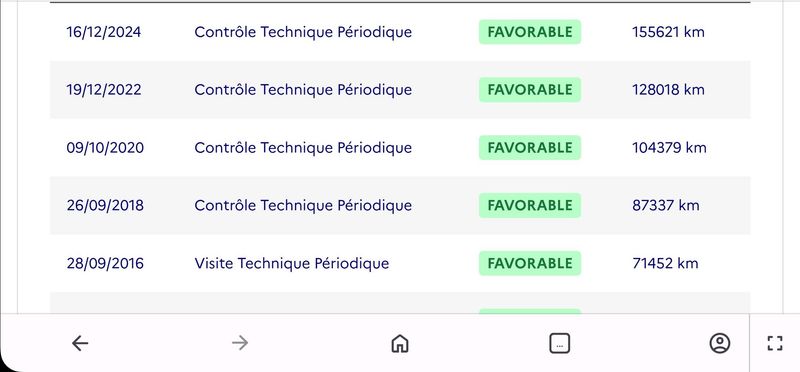Toggle the fullscreen corners icon
800x372 pixels.
click(775, 343)
